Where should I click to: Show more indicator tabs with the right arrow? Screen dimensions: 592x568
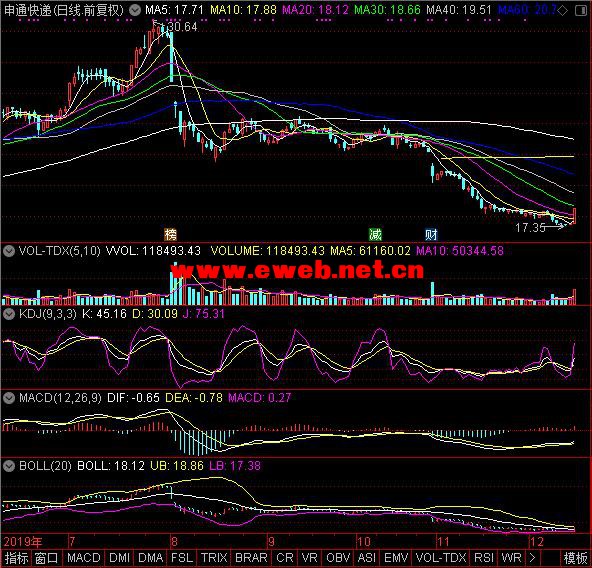[x=532, y=558]
